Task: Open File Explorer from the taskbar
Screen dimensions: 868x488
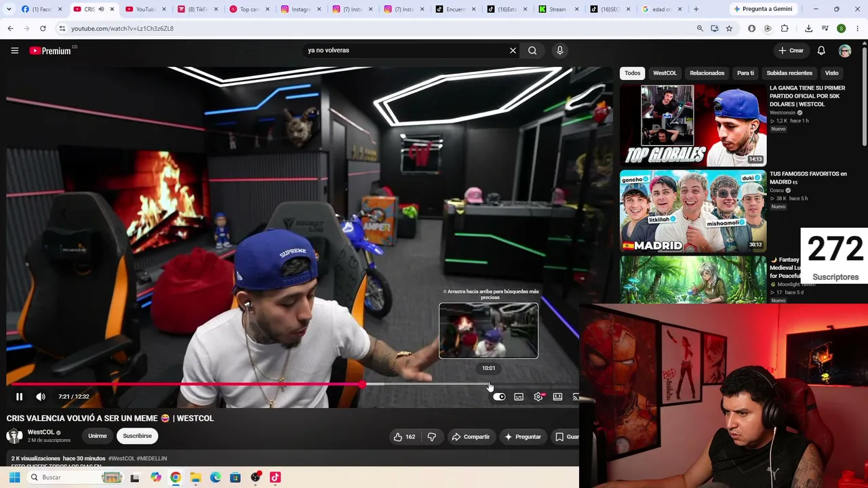Action: (195, 478)
